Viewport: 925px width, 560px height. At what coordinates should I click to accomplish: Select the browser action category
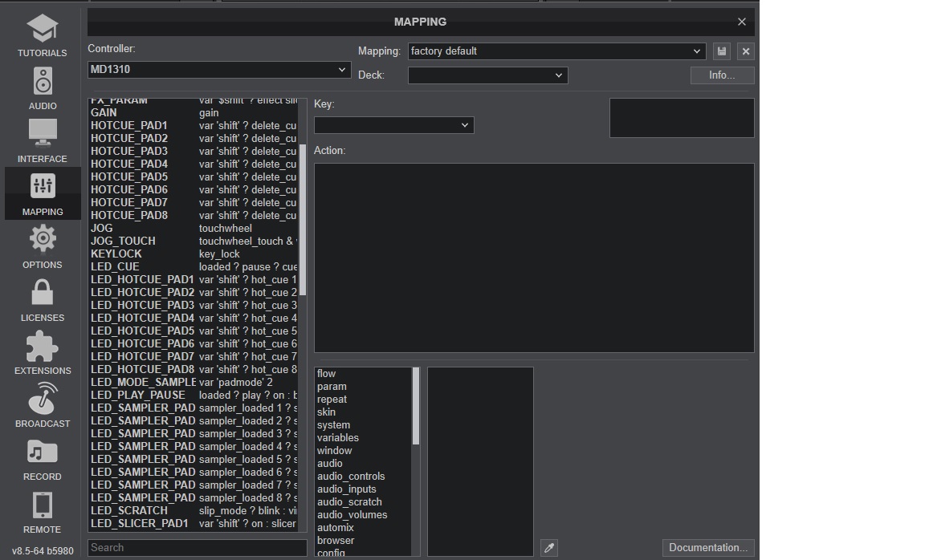click(x=364, y=541)
